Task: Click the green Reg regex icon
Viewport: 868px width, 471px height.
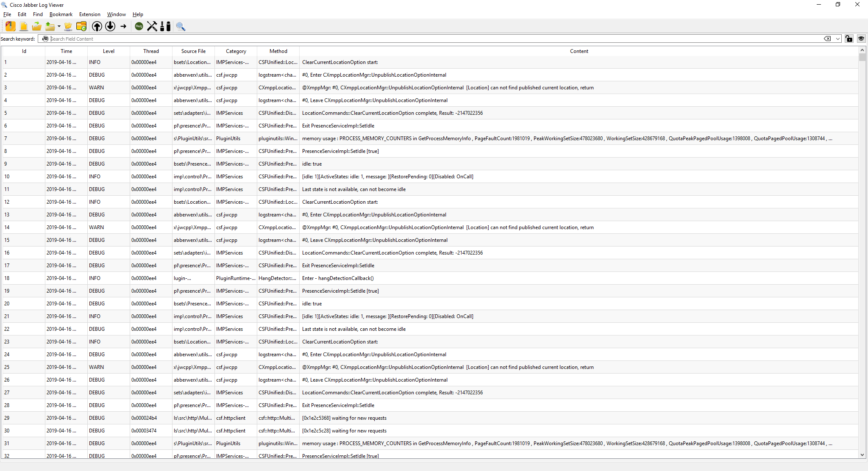Action: [x=139, y=26]
